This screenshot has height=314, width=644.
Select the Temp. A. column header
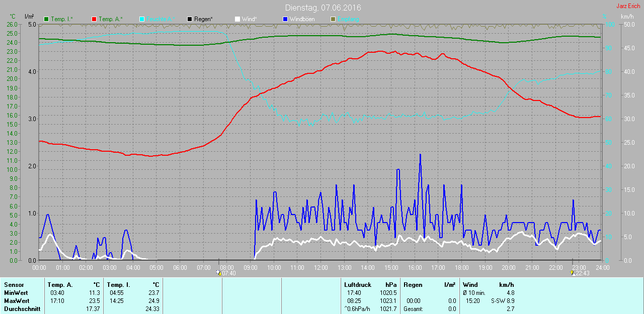pyautogui.click(x=60, y=285)
